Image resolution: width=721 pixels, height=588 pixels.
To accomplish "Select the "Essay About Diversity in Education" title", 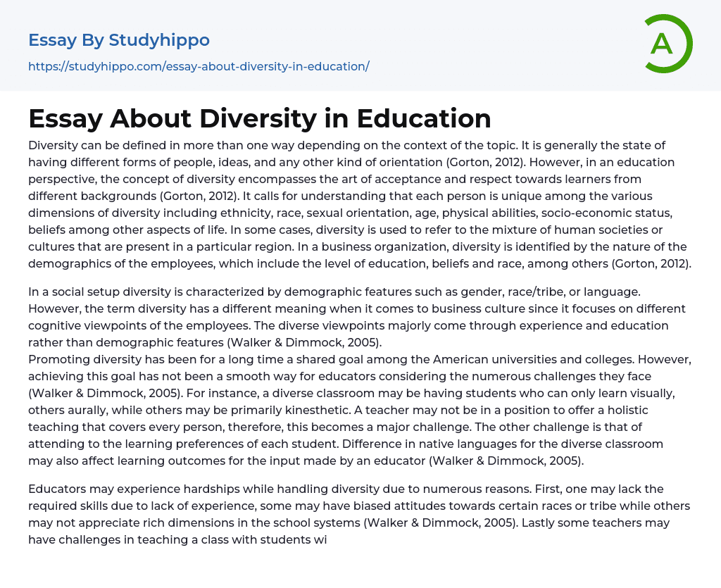I will (259, 118).
